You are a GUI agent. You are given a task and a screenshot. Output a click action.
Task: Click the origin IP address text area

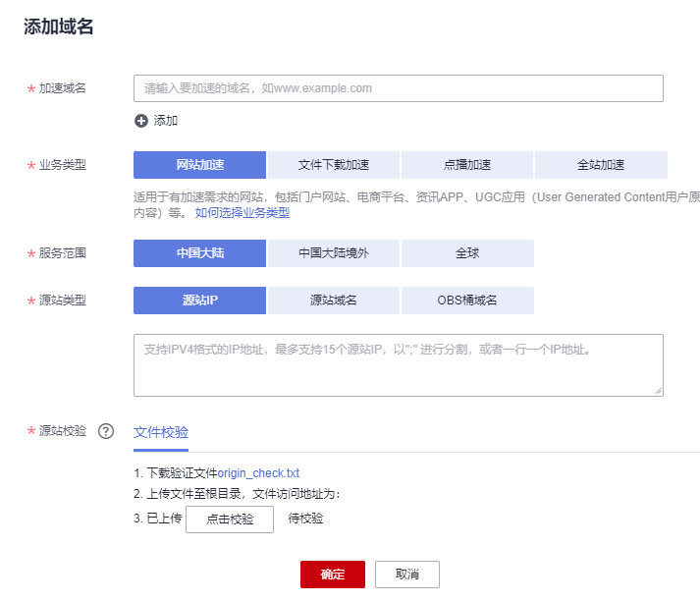point(398,365)
